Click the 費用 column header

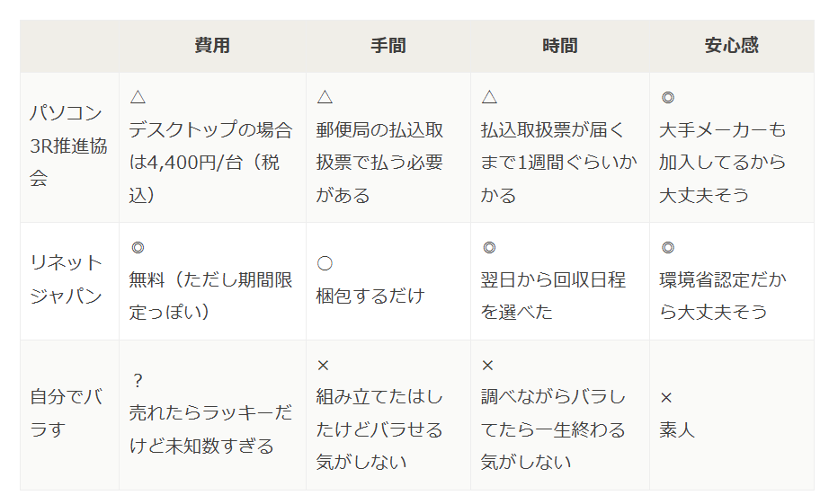(212, 46)
